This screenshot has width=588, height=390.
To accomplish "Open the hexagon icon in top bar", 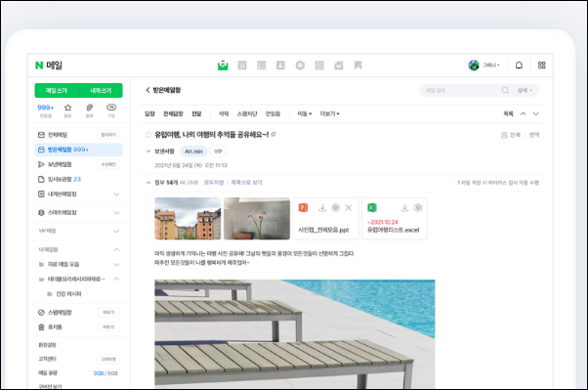I will click(300, 65).
